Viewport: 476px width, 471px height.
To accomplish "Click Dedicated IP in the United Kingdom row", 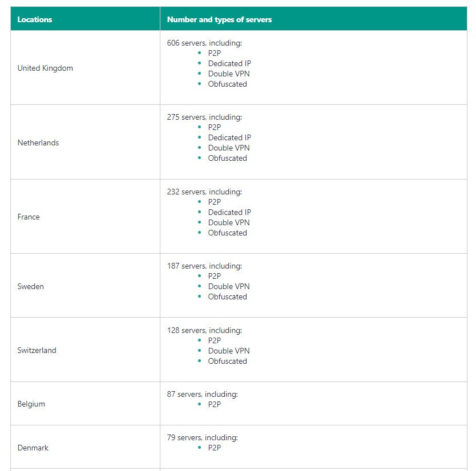I will click(229, 63).
